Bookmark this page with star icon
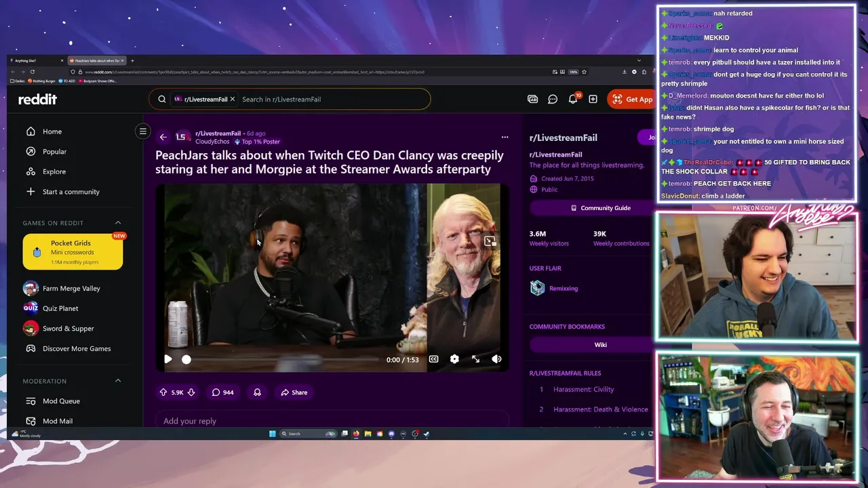The height and width of the screenshot is (488, 868). coord(584,72)
